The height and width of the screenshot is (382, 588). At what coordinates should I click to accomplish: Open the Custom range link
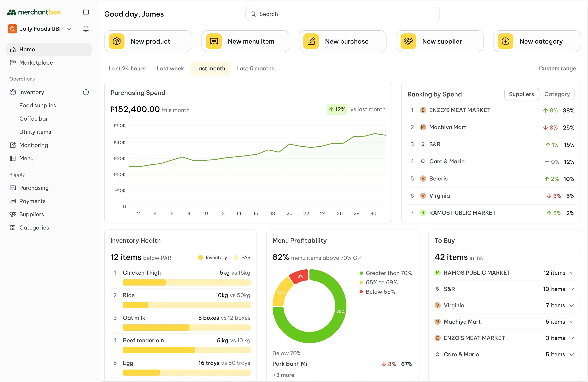tap(557, 68)
